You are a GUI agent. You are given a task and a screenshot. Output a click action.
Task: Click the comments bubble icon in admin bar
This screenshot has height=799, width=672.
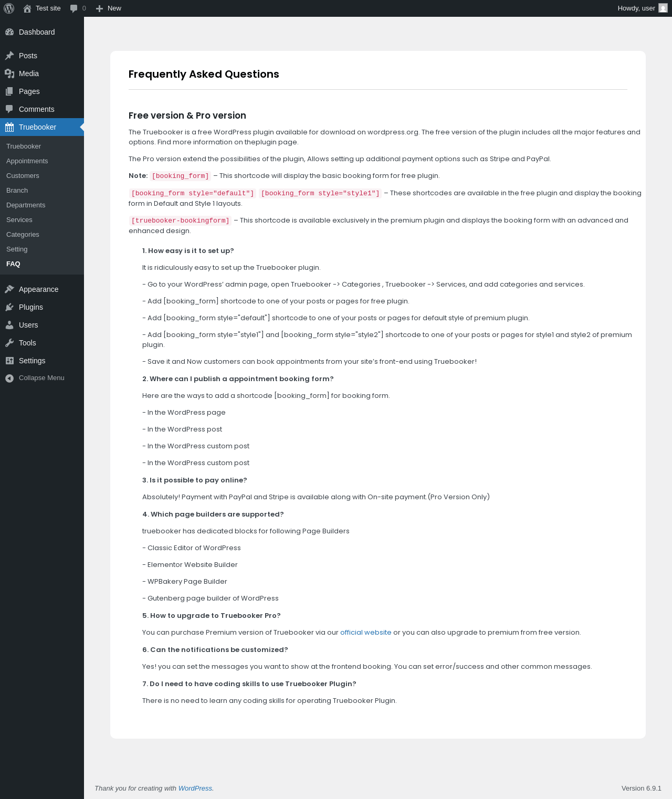tap(74, 8)
